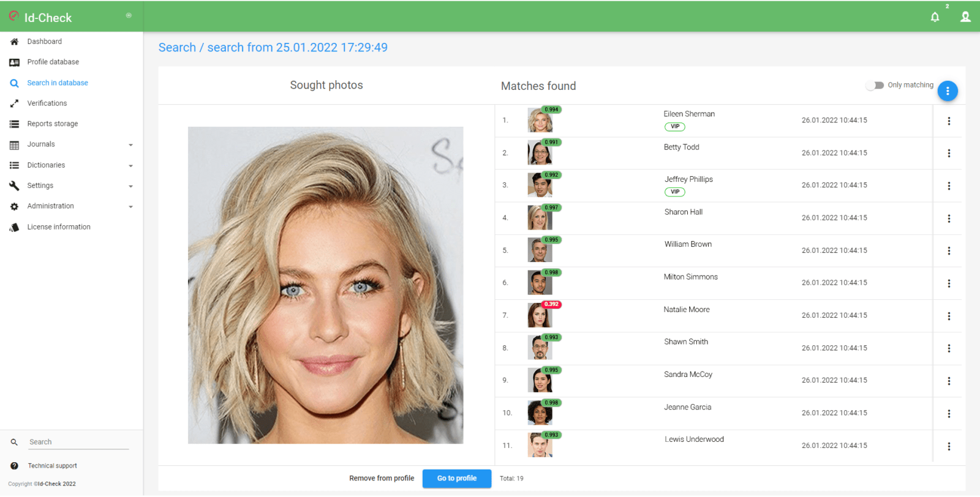Open three-dot menu for Natalie Moore row
The width and height of the screenshot is (980, 497).
tap(949, 316)
